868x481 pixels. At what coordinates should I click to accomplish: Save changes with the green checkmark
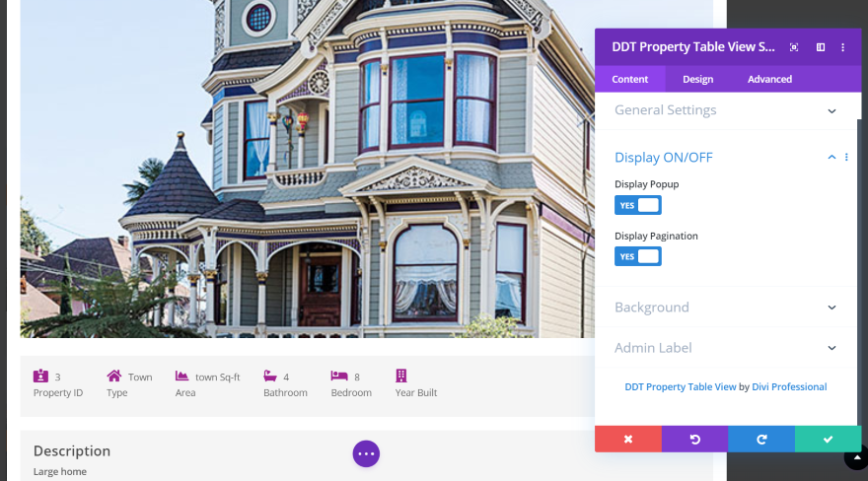[829, 439]
